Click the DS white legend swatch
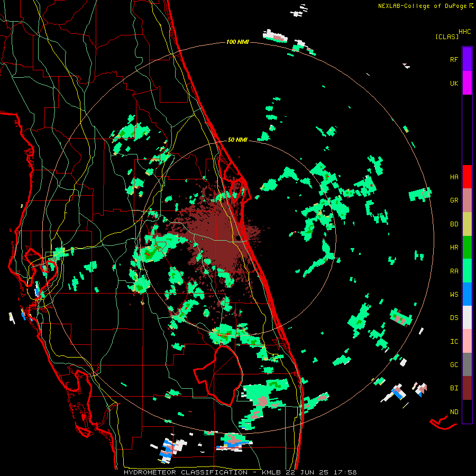 (x=467, y=317)
